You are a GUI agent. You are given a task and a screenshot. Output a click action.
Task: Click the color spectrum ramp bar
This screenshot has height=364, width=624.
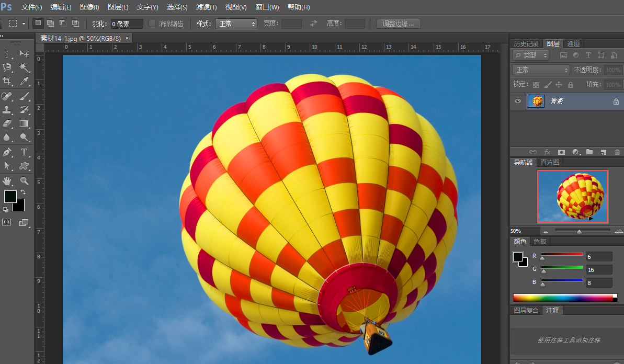point(565,298)
